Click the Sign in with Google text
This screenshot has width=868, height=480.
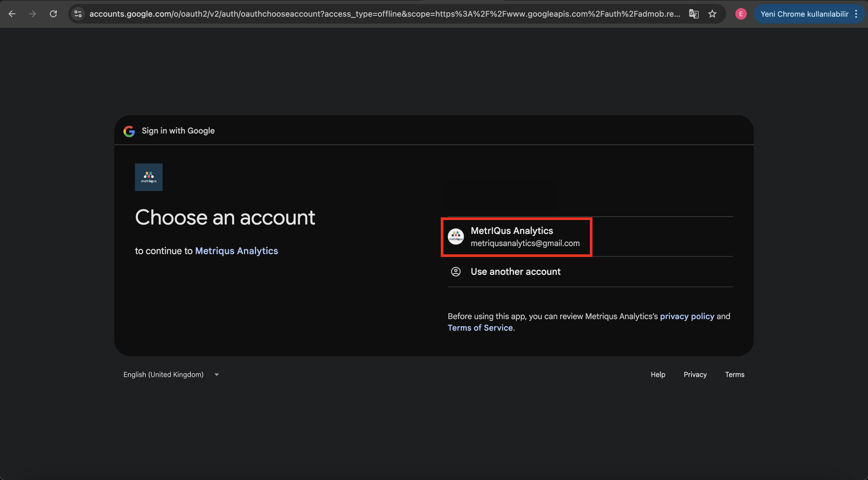coord(178,131)
